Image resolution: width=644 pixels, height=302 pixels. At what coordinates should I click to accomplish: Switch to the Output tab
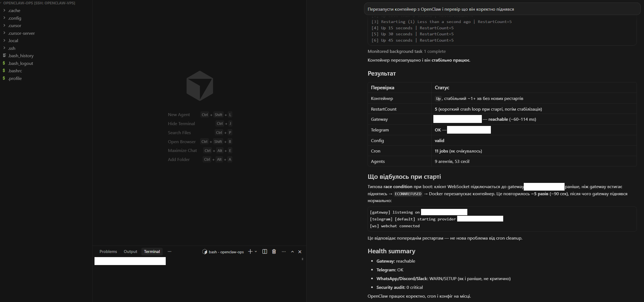tap(130, 252)
